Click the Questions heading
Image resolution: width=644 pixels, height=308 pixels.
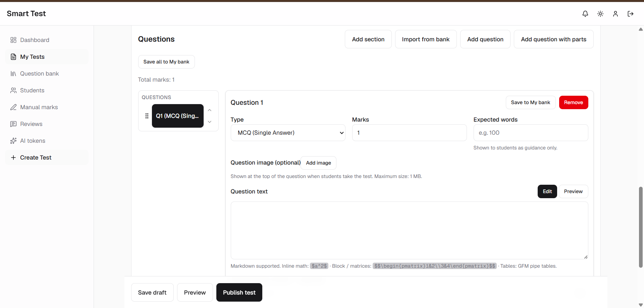[156, 39]
